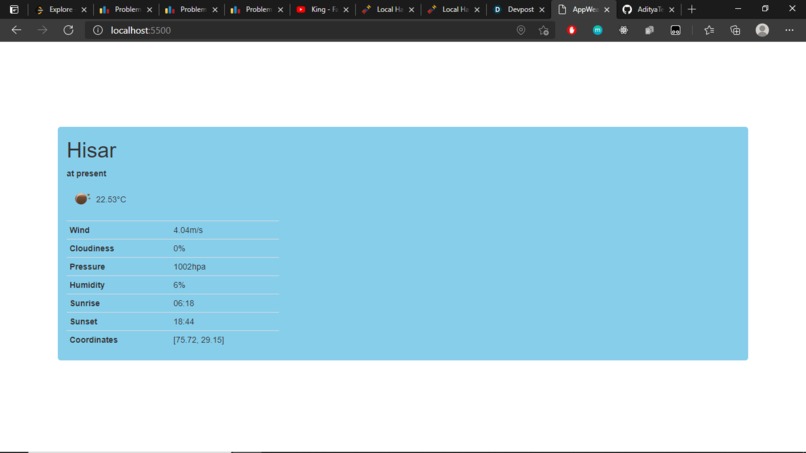Click the Sunrise row label
Image resolution: width=806 pixels, height=453 pixels.
pyautogui.click(x=84, y=303)
